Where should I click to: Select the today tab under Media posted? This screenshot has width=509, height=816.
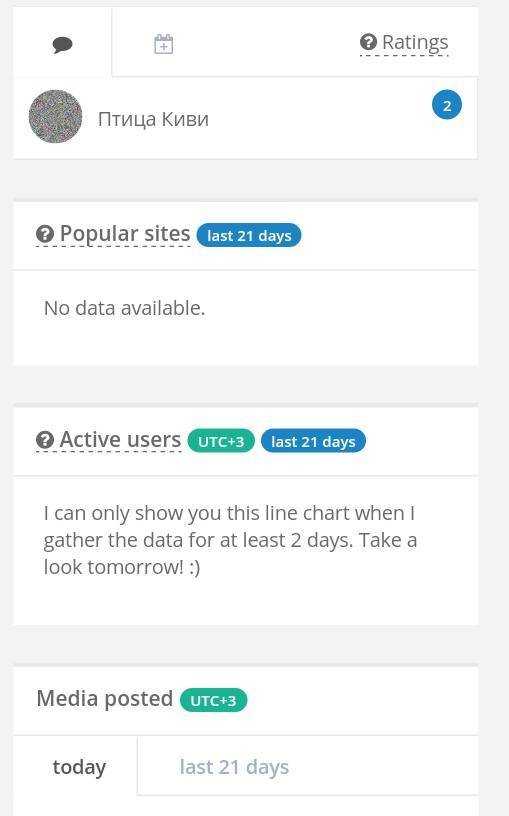click(x=79, y=767)
